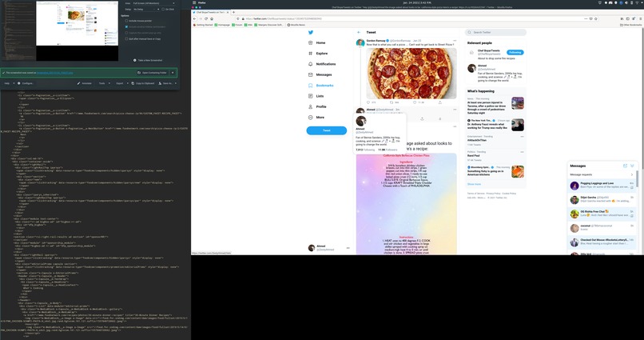Open More menu in Twitter sidebar
644x340 pixels.
[316, 117]
